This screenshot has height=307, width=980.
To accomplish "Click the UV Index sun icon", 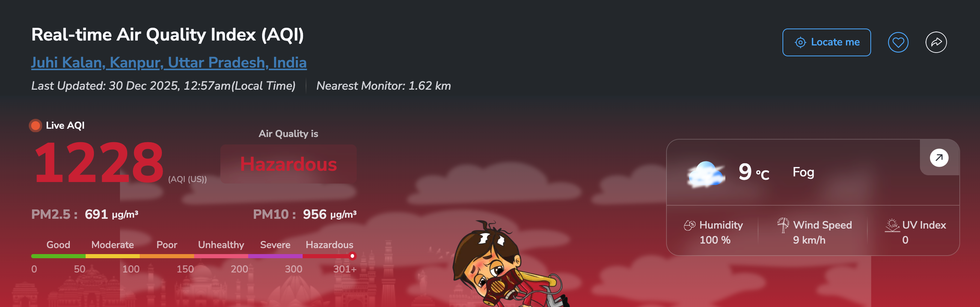I will coord(892,225).
